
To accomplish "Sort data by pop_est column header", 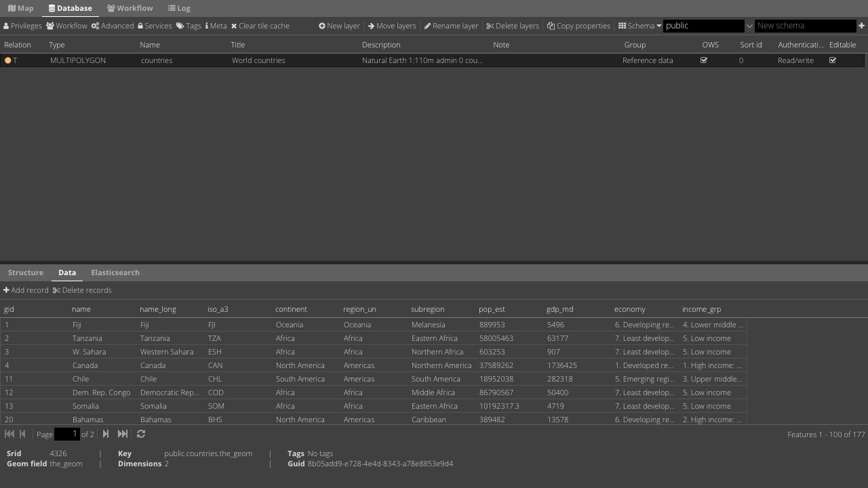I will (492, 309).
